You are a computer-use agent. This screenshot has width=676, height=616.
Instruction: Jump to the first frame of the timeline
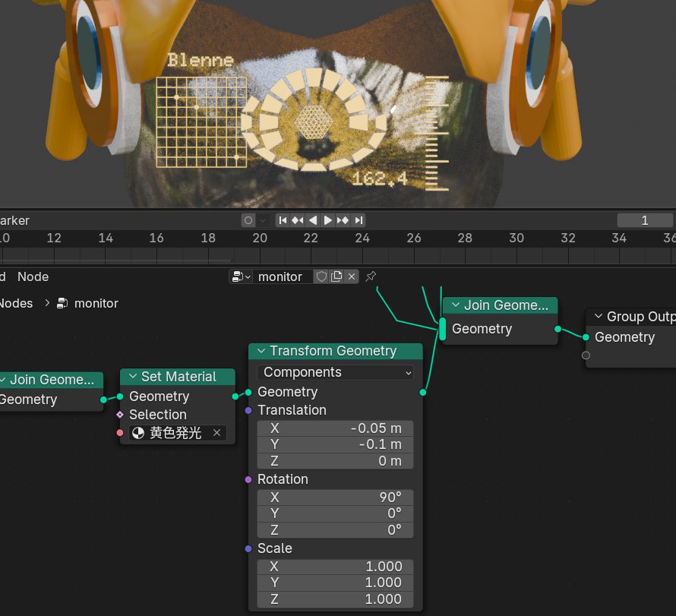[283, 220]
